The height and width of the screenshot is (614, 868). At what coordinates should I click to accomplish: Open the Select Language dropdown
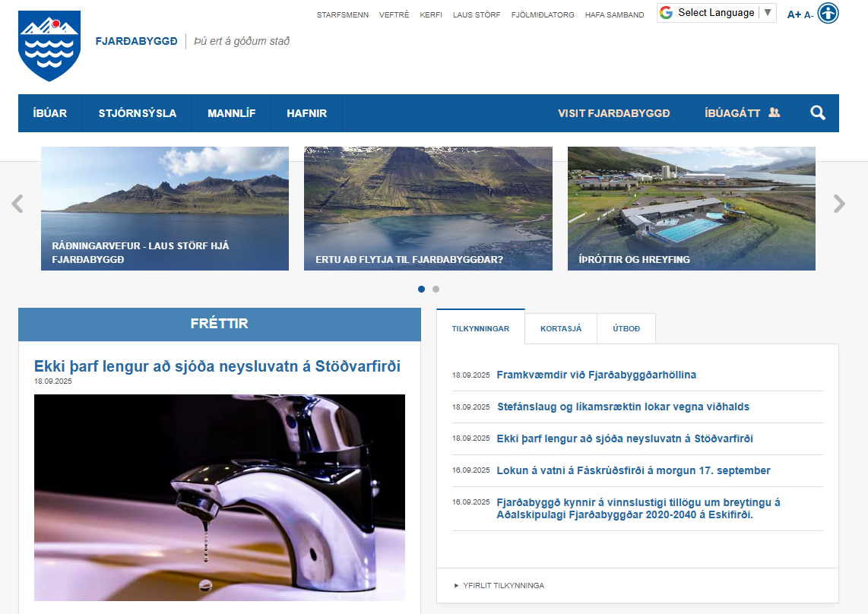tap(716, 13)
